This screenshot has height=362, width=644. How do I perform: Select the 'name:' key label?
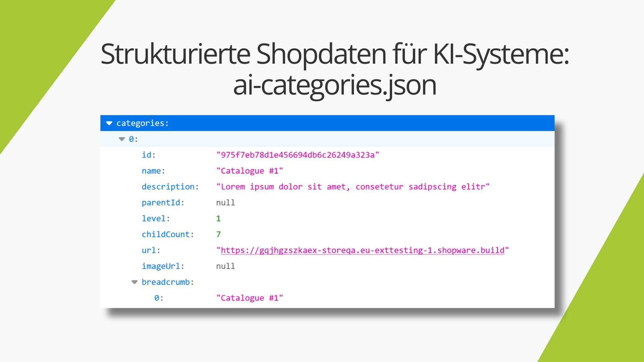(153, 171)
